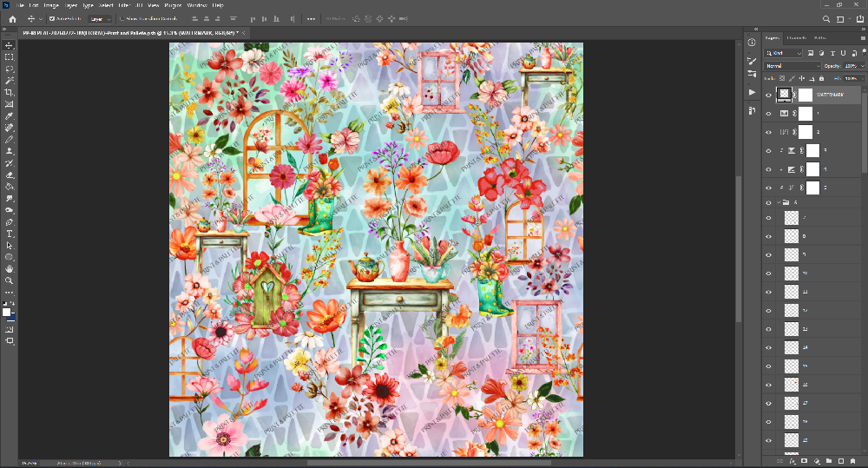Hide layer 10

(768, 274)
